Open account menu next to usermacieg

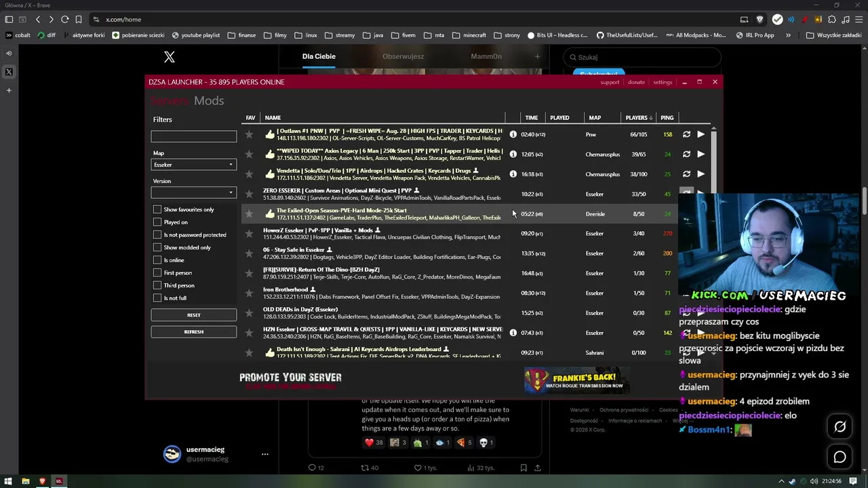pyautogui.click(x=265, y=454)
